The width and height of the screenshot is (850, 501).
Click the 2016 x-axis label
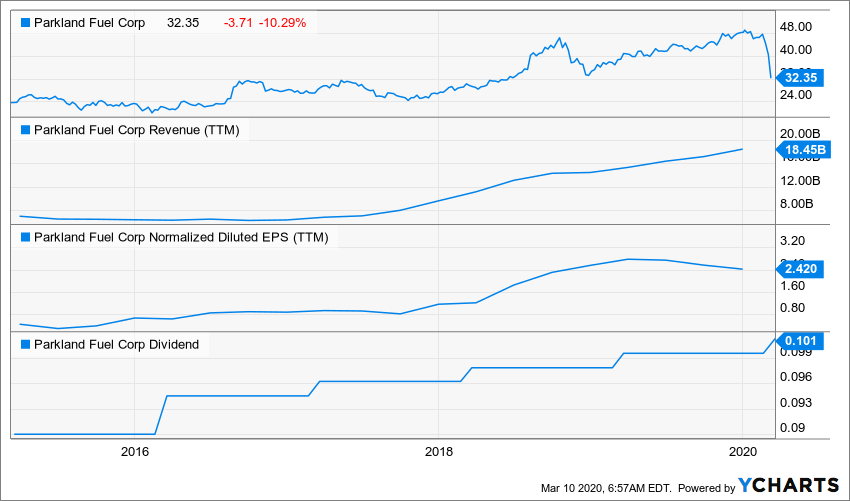[135, 451]
